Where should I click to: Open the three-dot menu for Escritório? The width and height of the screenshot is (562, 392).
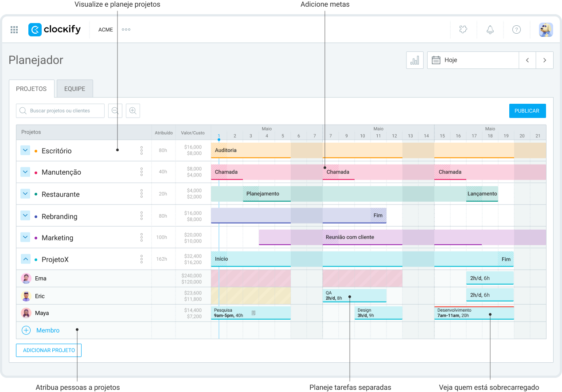point(141,151)
